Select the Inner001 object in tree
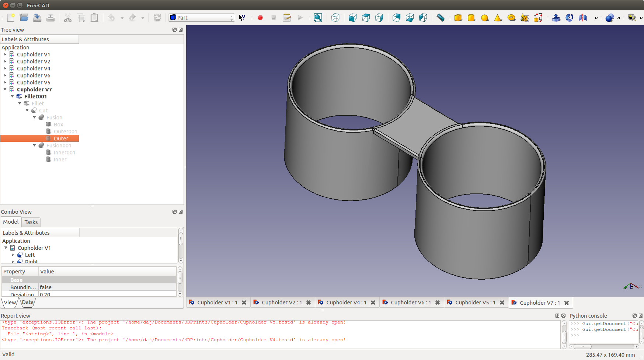This screenshot has height=360, width=644. pyautogui.click(x=64, y=153)
